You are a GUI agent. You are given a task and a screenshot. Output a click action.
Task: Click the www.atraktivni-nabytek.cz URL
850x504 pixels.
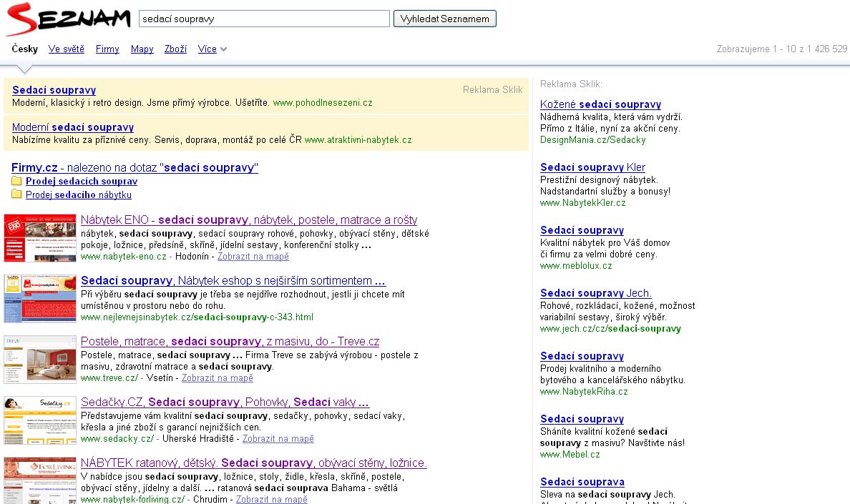pyautogui.click(x=358, y=139)
